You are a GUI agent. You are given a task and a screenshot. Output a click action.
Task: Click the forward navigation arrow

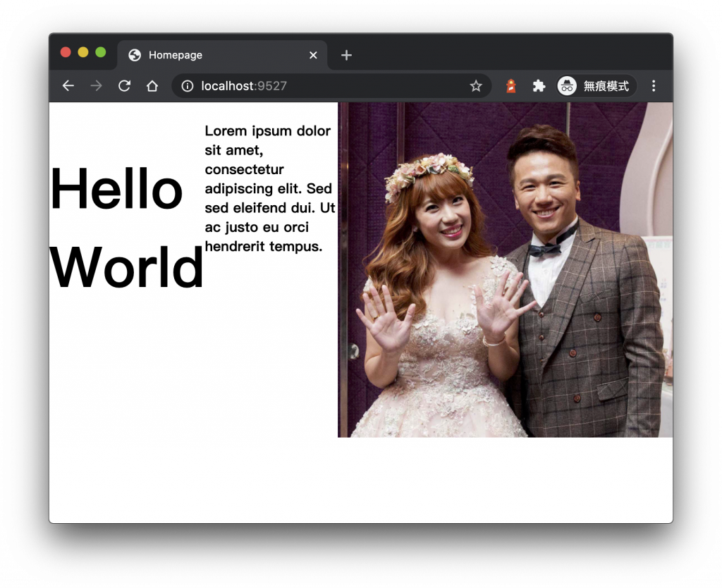point(96,86)
